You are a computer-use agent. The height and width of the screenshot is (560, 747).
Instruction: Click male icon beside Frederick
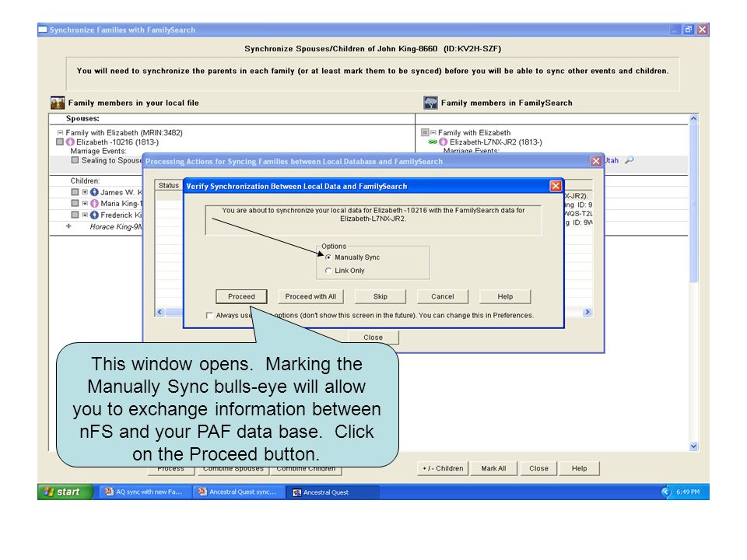coord(94,215)
